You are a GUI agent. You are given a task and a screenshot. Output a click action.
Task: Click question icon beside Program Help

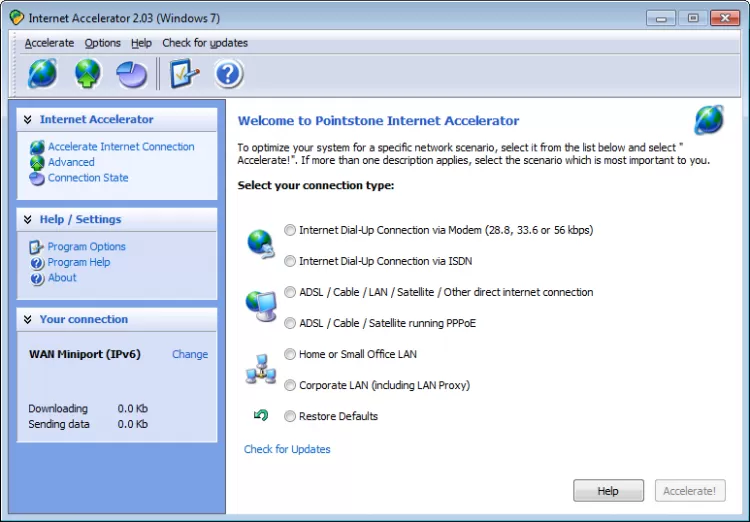coord(37,263)
